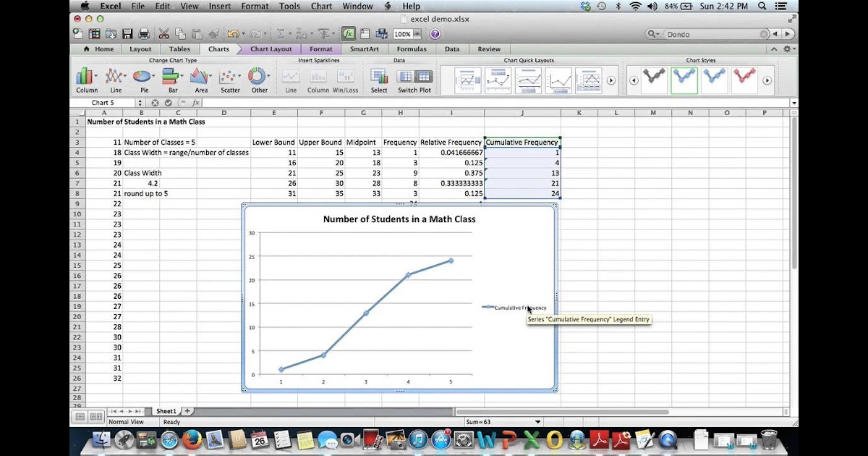Click the chart title text
The height and width of the screenshot is (456, 868).
click(399, 219)
